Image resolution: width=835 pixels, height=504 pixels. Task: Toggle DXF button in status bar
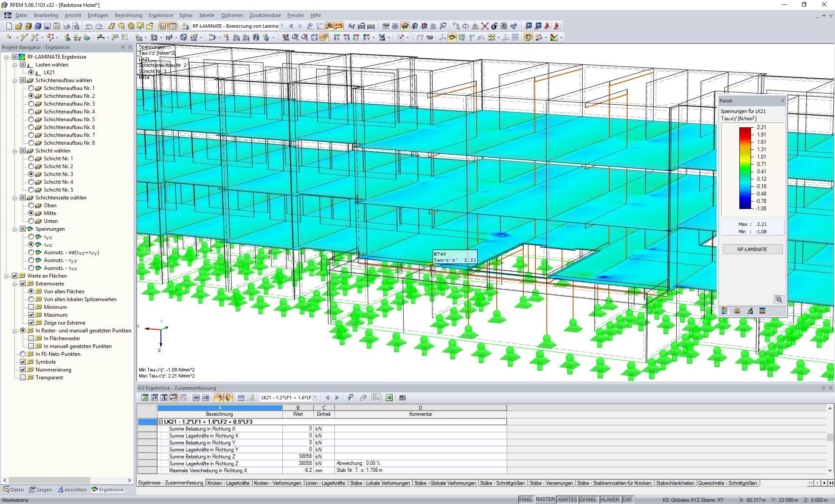point(628,500)
